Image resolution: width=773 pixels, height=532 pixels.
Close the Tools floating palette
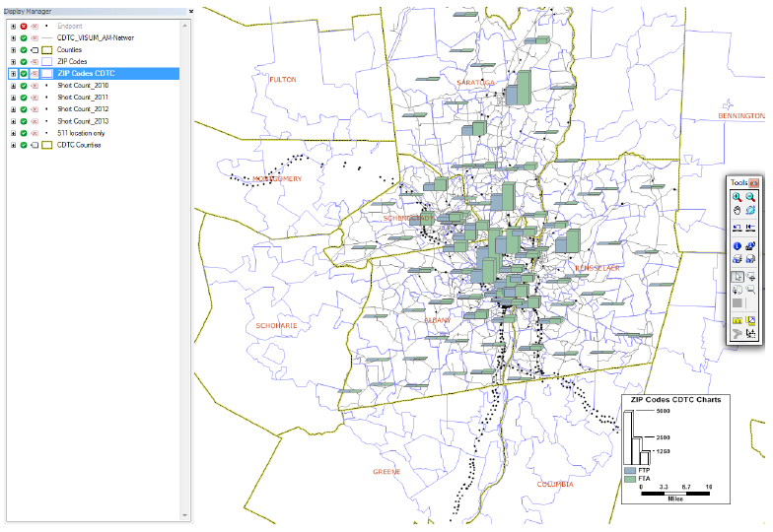(x=754, y=183)
